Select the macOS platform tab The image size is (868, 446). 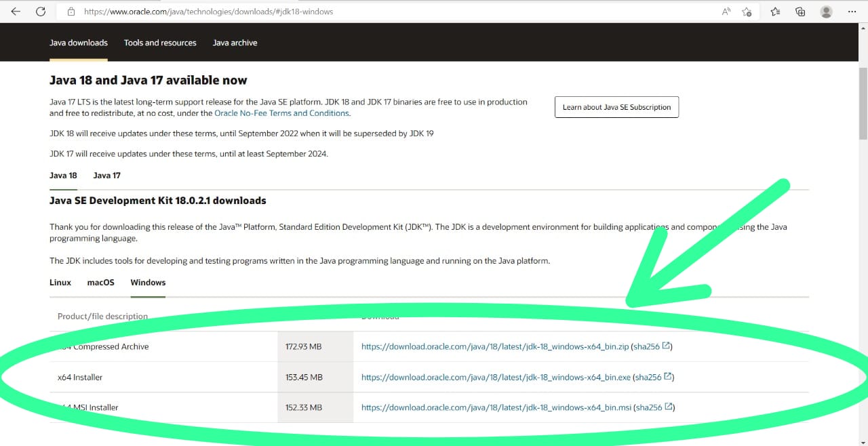point(101,283)
